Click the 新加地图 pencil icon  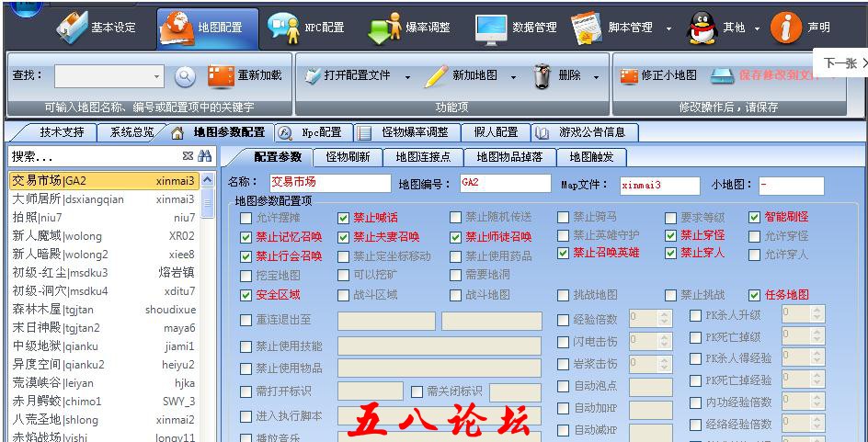(436, 76)
